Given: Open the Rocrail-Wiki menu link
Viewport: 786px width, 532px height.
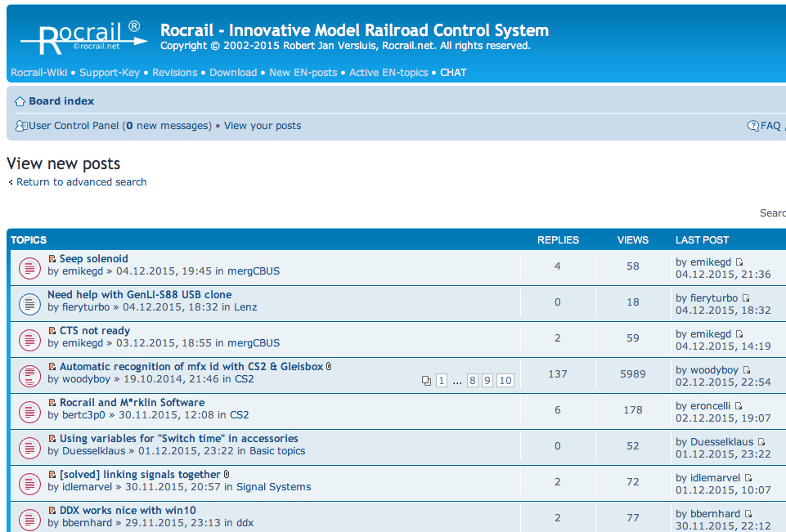Looking at the screenshot, I should pos(39,73).
